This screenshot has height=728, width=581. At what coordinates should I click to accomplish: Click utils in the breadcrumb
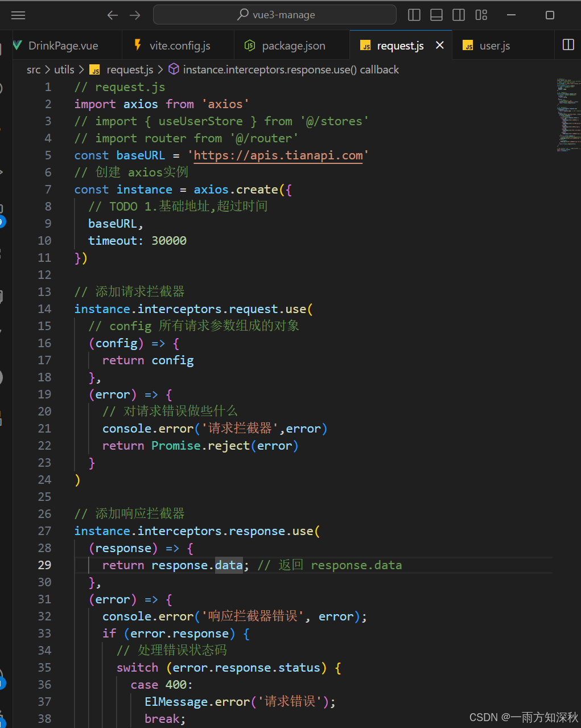point(64,69)
